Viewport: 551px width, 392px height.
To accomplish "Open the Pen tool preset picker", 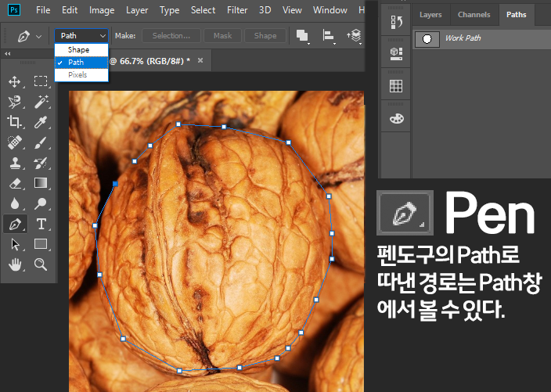I will (x=38, y=36).
